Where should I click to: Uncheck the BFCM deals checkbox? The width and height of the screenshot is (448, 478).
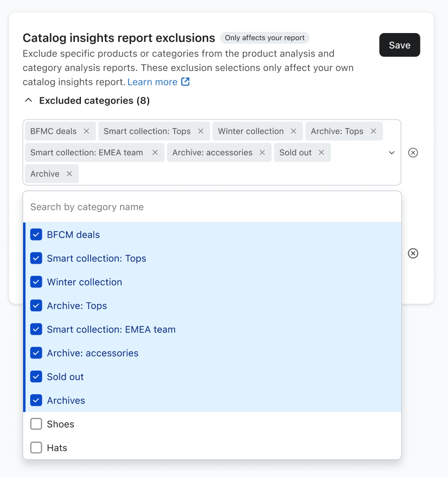(36, 235)
